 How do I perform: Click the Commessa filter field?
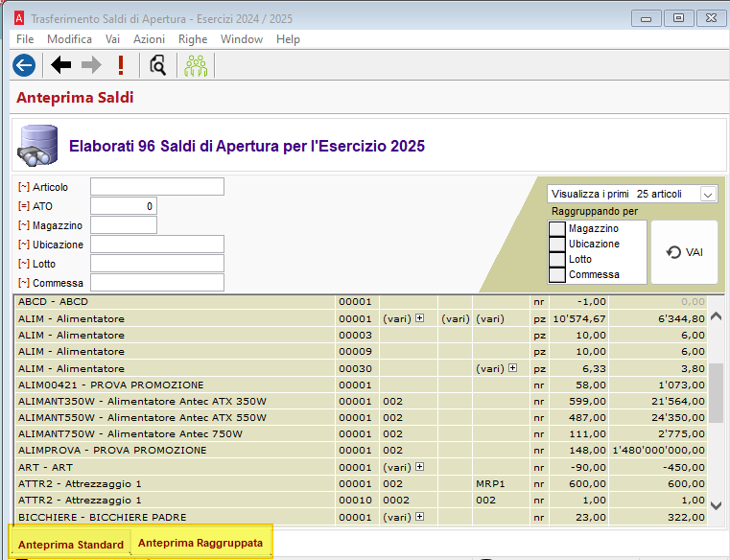(157, 283)
